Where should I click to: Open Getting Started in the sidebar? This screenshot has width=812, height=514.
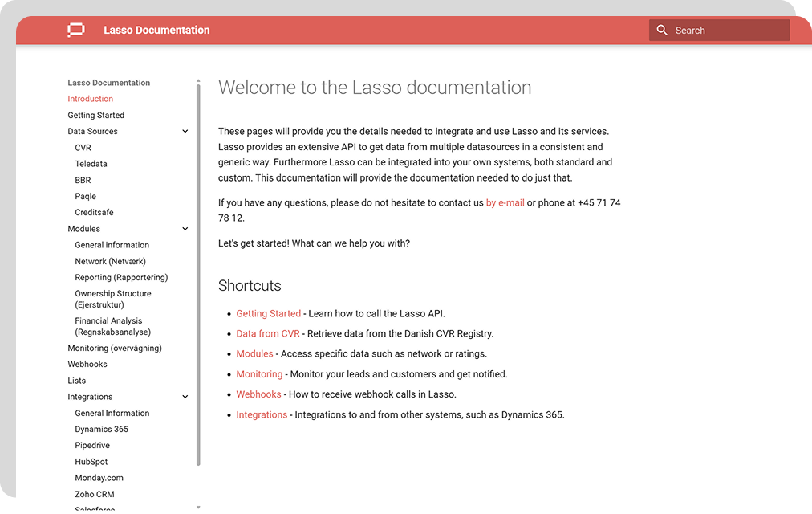(x=96, y=115)
